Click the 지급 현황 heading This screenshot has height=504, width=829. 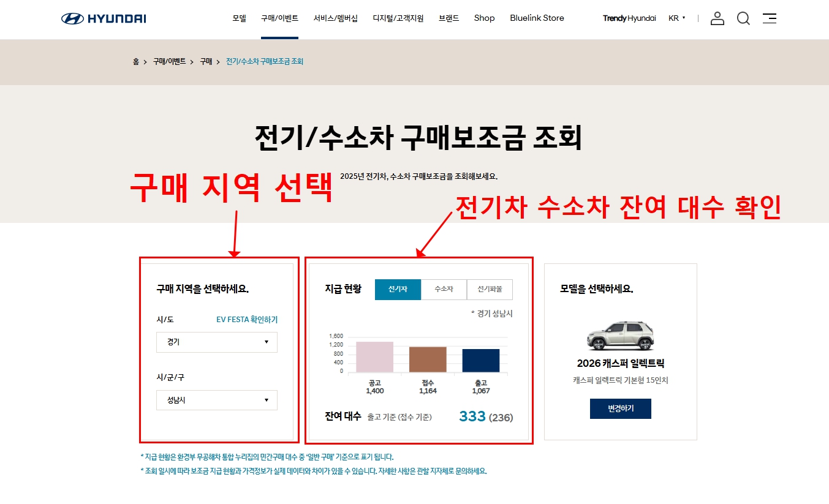[x=343, y=289]
